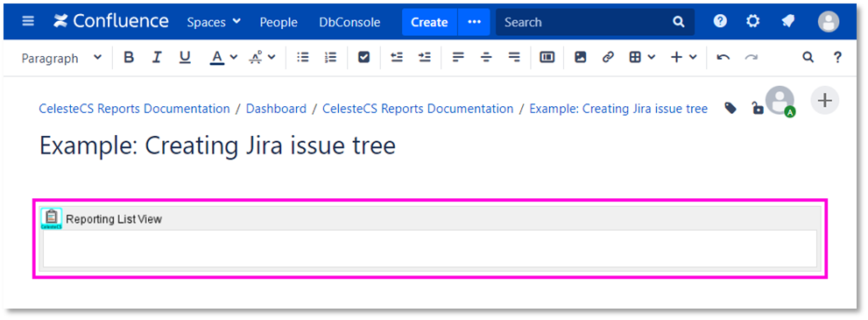
Task: Click inside the Reporting List View macro body
Action: 430,248
